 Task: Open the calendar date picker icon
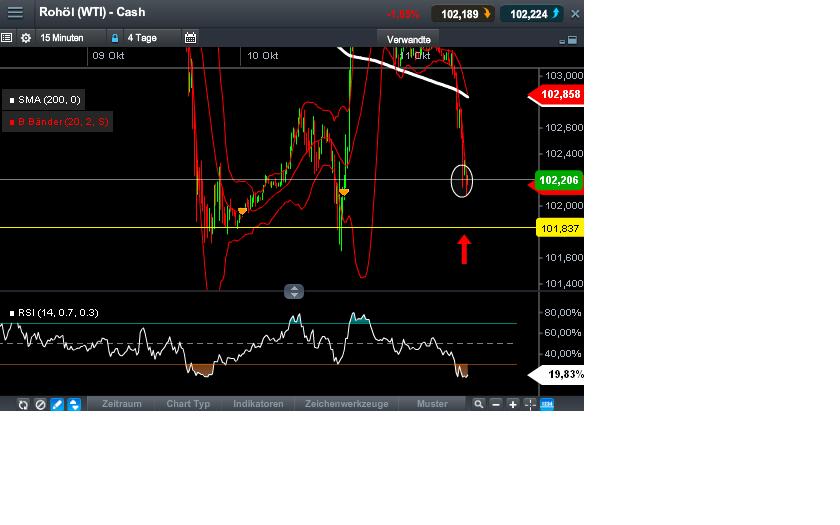(190, 38)
